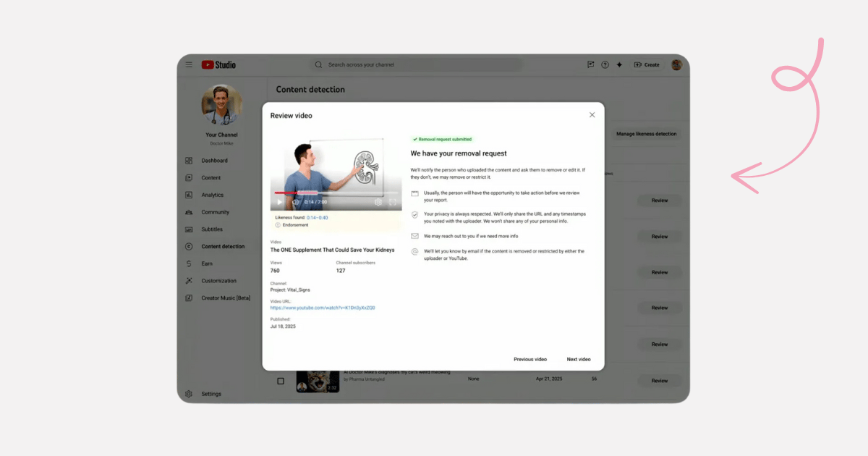This screenshot has width=868, height=456.
Task: Open the Community section
Action: [x=214, y=211]
